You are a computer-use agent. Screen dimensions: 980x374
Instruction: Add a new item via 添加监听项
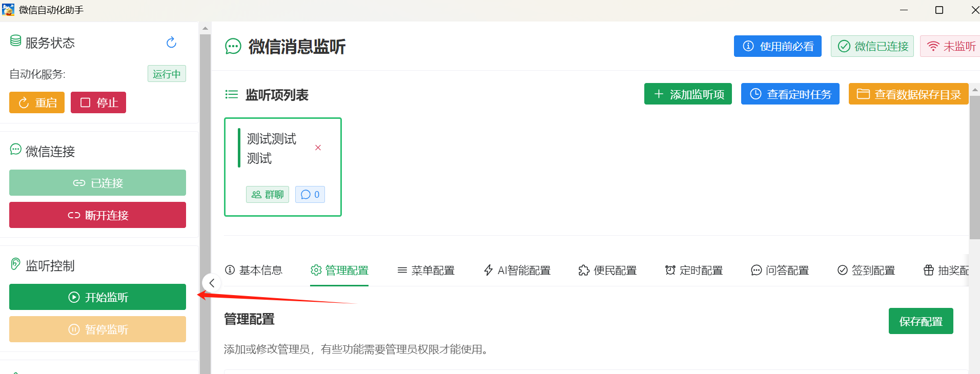[688, 94]
